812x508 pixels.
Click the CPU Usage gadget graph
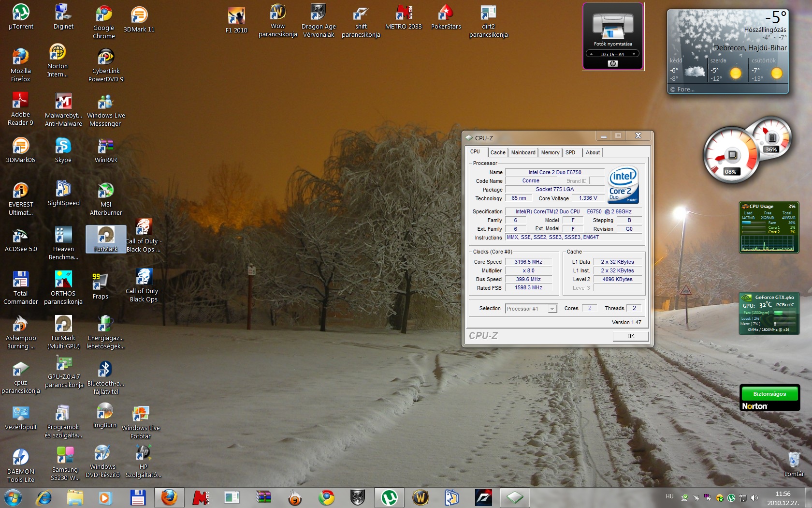pyautogui.click(x=768, y=243)
